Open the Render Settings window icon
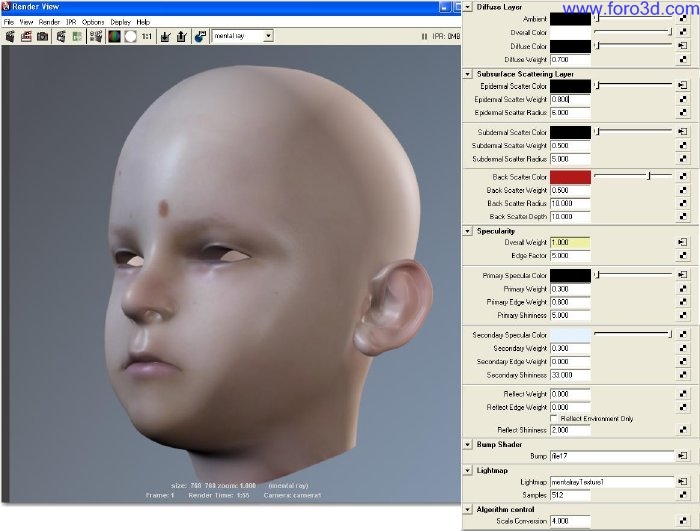700x531 pixels. tap(96, 36)
